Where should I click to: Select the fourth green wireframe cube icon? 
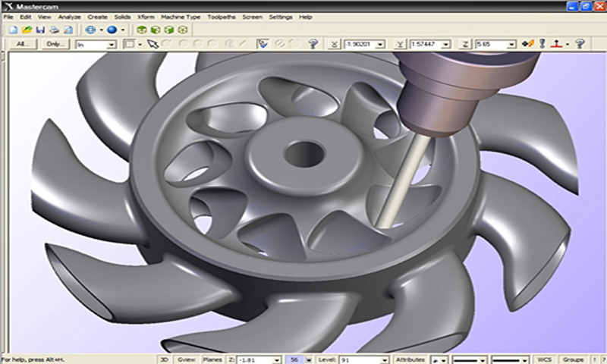(183, 30)
